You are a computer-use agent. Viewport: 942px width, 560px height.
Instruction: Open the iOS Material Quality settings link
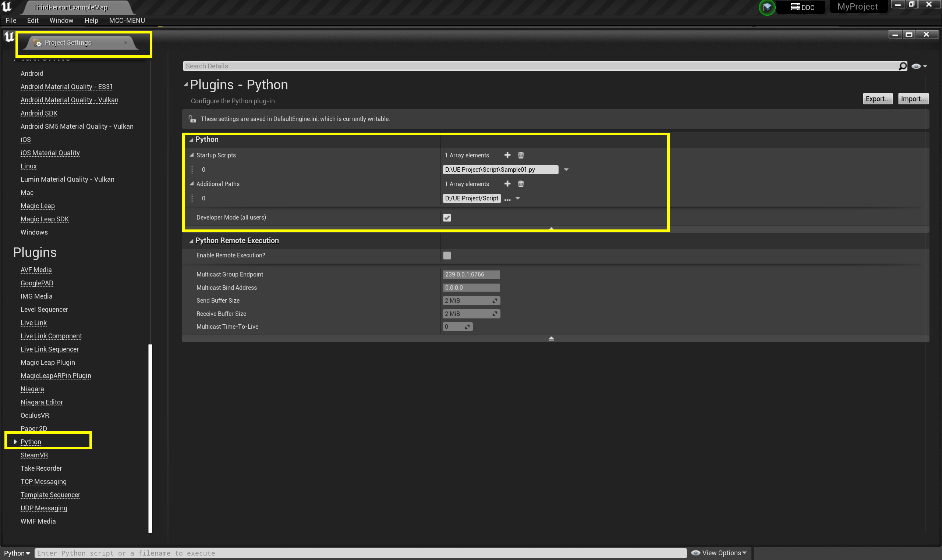tap(50, 153)
